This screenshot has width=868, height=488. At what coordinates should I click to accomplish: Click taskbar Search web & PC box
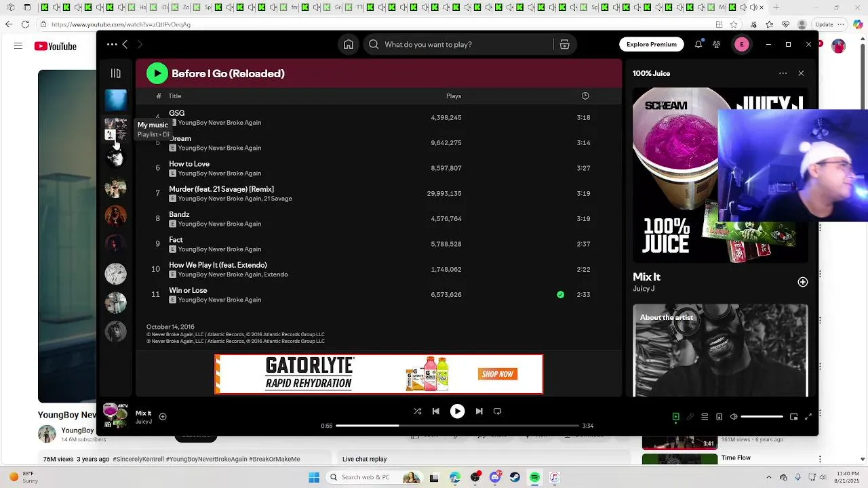pos(376,477)
